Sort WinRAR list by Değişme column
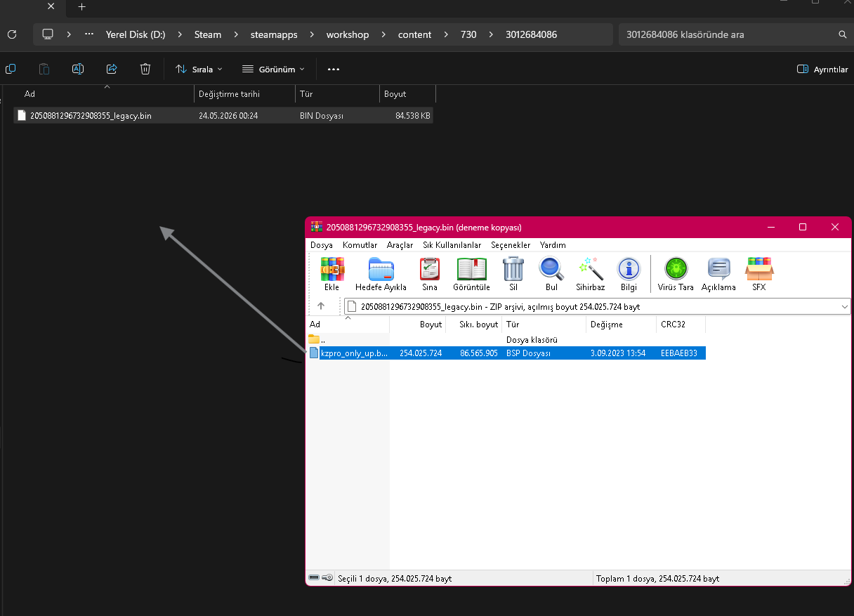 (621, 325)
